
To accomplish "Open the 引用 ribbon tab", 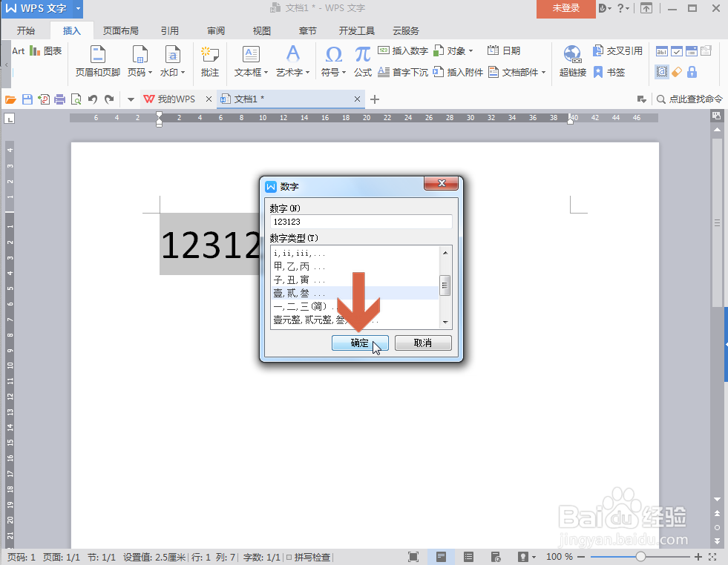I will pos(169,30).
